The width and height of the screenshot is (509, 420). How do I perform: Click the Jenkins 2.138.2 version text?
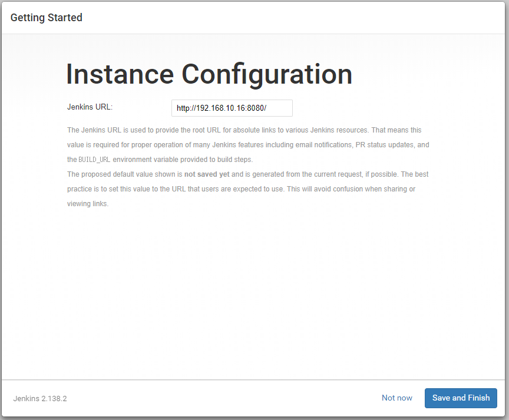(x=40, y=399)
